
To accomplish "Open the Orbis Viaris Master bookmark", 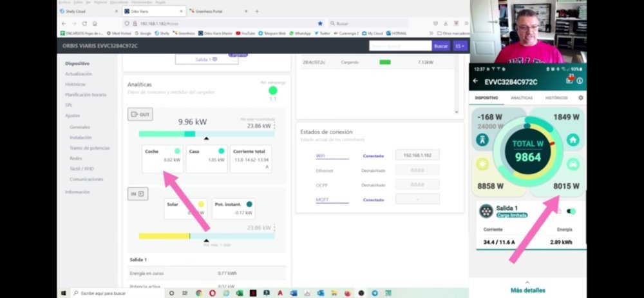I will tap(216, 34).
